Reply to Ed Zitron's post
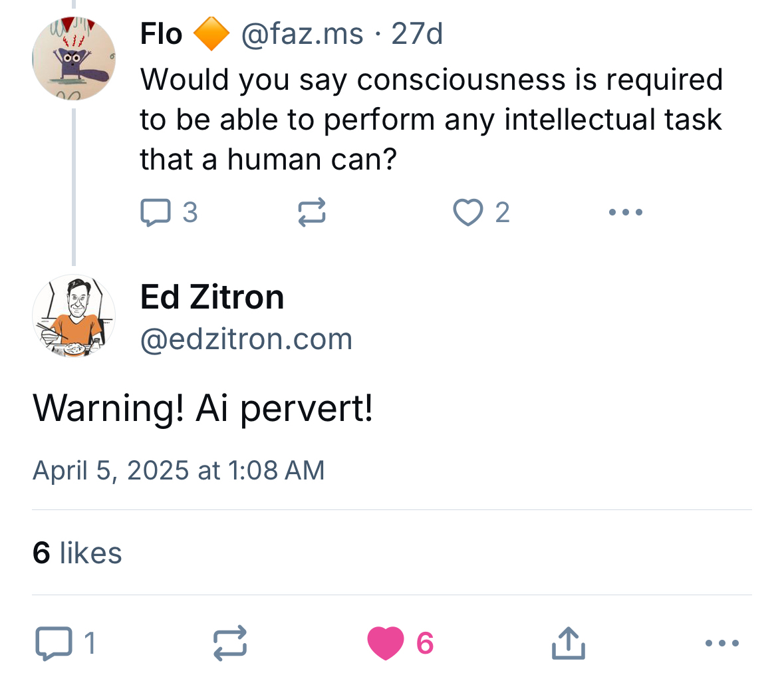The height and width of the screenshot is (687, 784). click(x=53, y=643)
